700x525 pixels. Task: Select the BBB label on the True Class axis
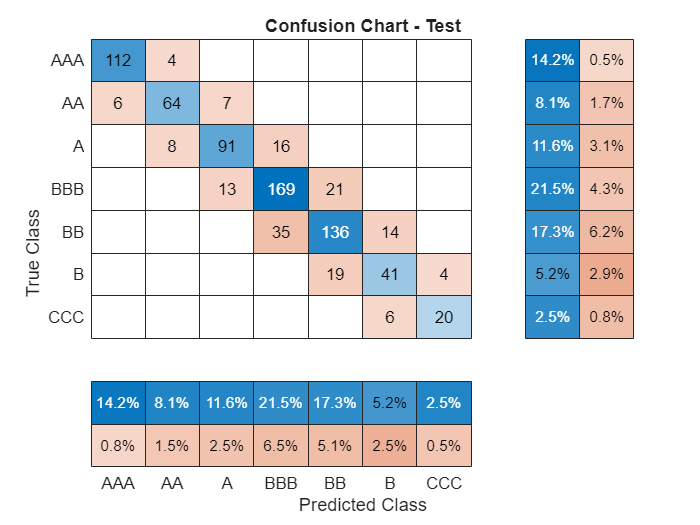pos(67,189)
